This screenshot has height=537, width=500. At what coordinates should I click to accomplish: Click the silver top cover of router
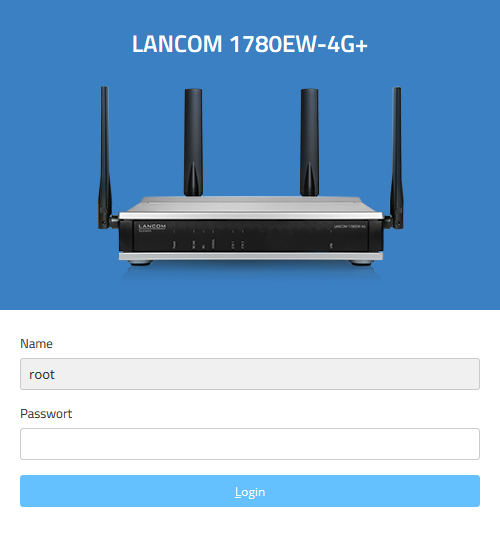pyautogui.click(x=250, y=204)
